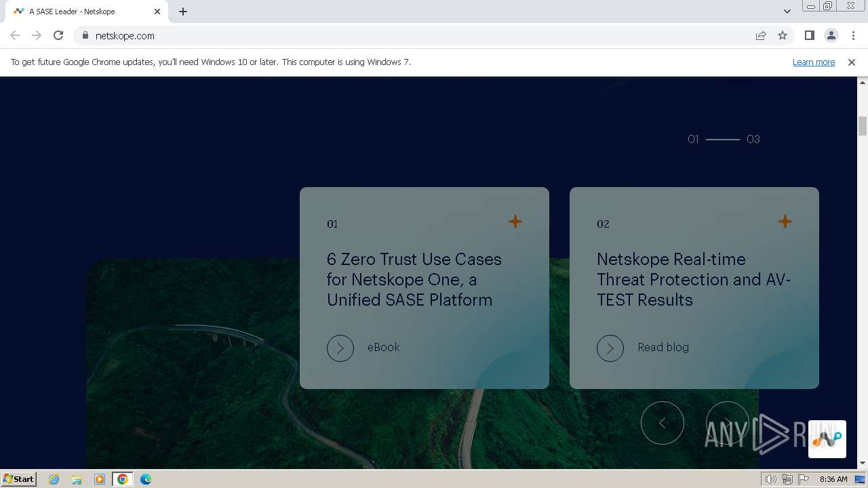Open Windows Explorer folder taskbar icon
Screen dimensions: 868x488
coord(77,479)
